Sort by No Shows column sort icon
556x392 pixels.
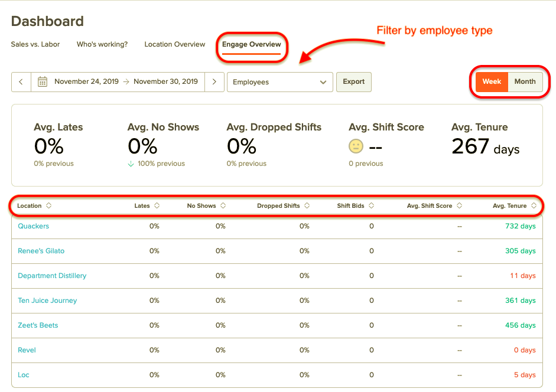point(223,206)
